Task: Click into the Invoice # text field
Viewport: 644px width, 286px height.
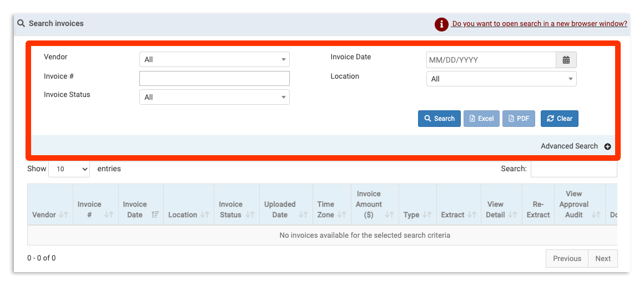Action: click(214, 78)
